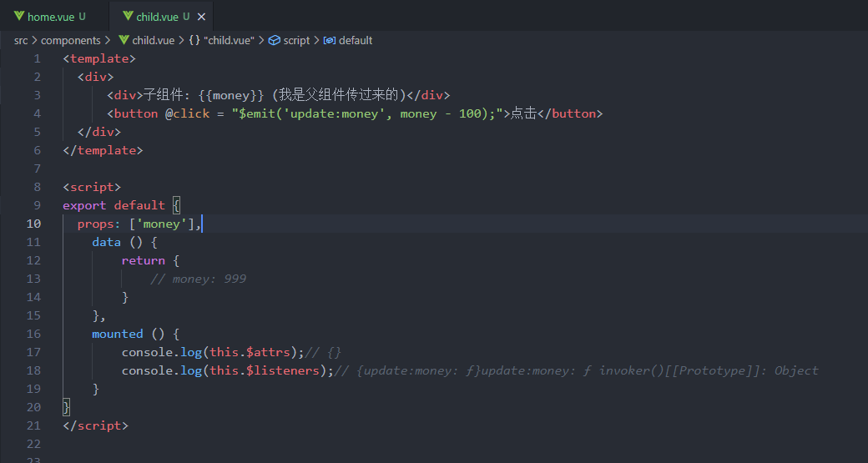868x463 pixels.
Task: Click the commented money: 999 line
Action: [x=198, y=279]
